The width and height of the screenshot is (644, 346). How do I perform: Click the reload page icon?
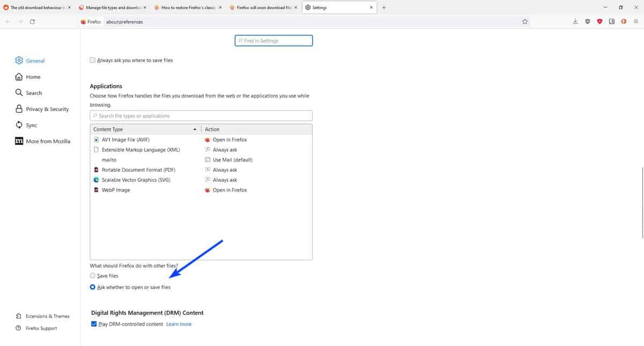(32, 21)
